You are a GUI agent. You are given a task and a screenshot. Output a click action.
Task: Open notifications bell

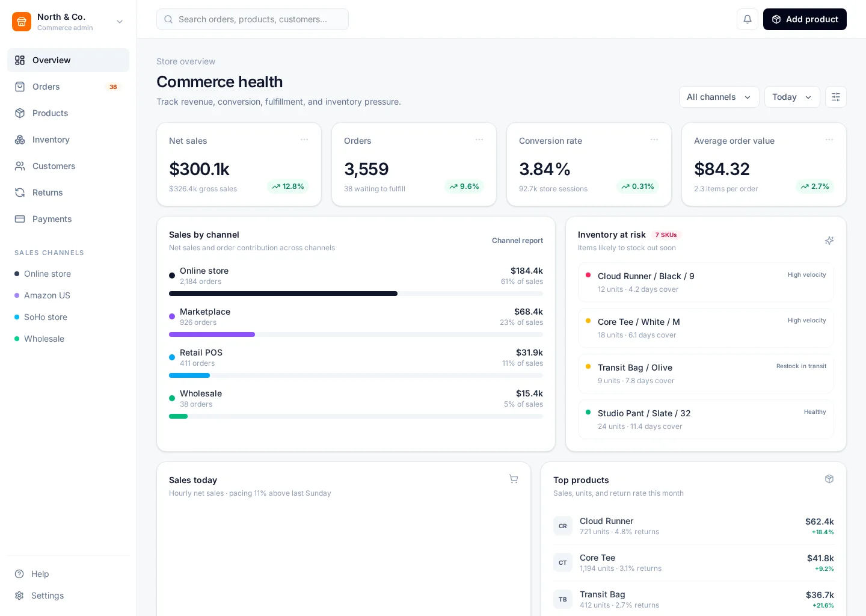pos(748,19)
